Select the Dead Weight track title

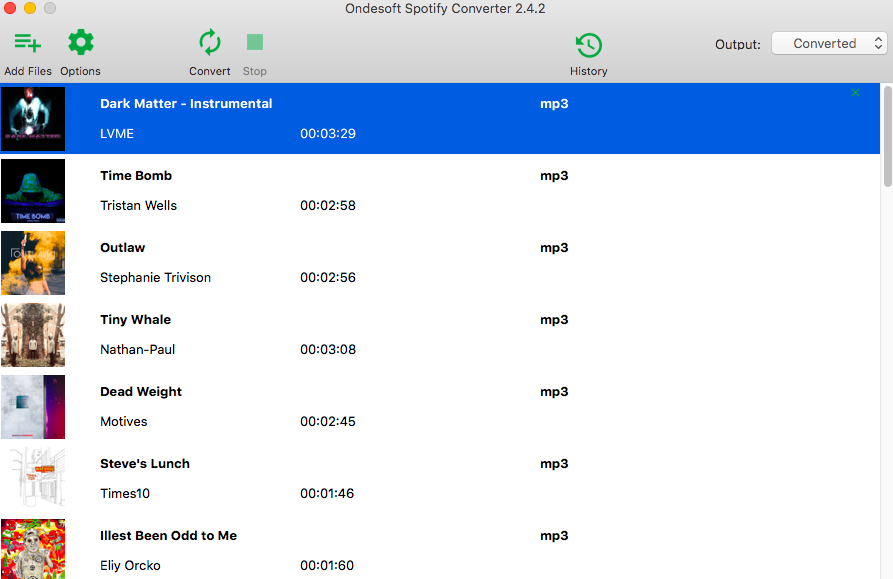point(141,392)
